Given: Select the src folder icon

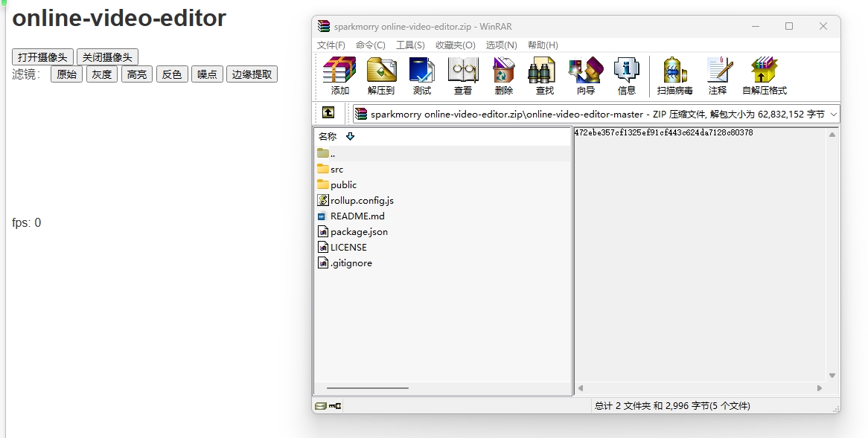Looking at the screenshot, I should (x=323, y=169).
